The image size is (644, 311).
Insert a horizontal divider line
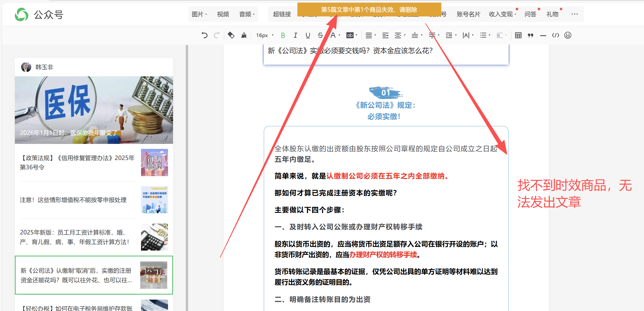[x=543, y=35]
